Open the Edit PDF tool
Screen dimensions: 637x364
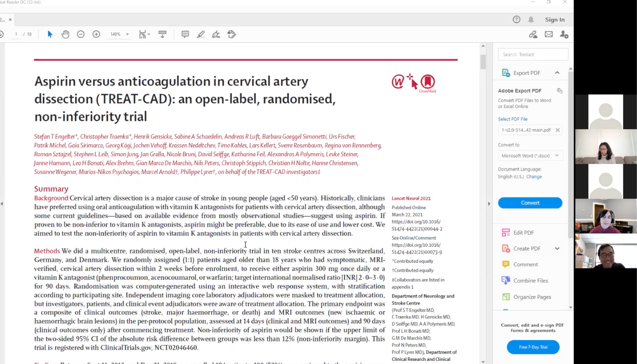coord(523,232)
